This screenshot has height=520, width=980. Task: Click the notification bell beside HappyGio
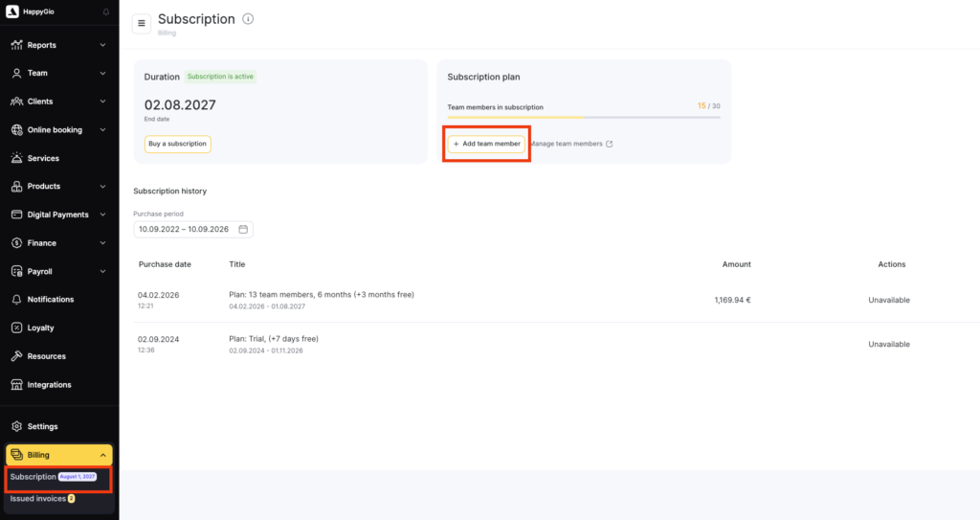106,11
